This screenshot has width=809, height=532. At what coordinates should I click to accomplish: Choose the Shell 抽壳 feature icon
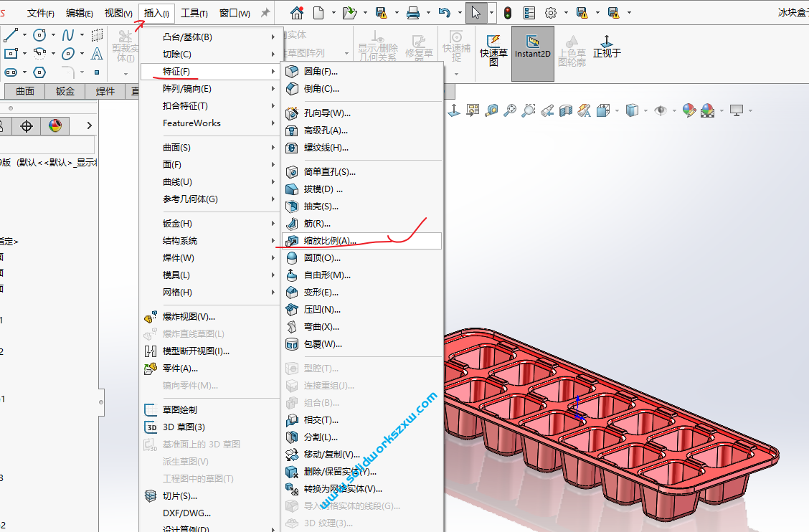(292, 206)
